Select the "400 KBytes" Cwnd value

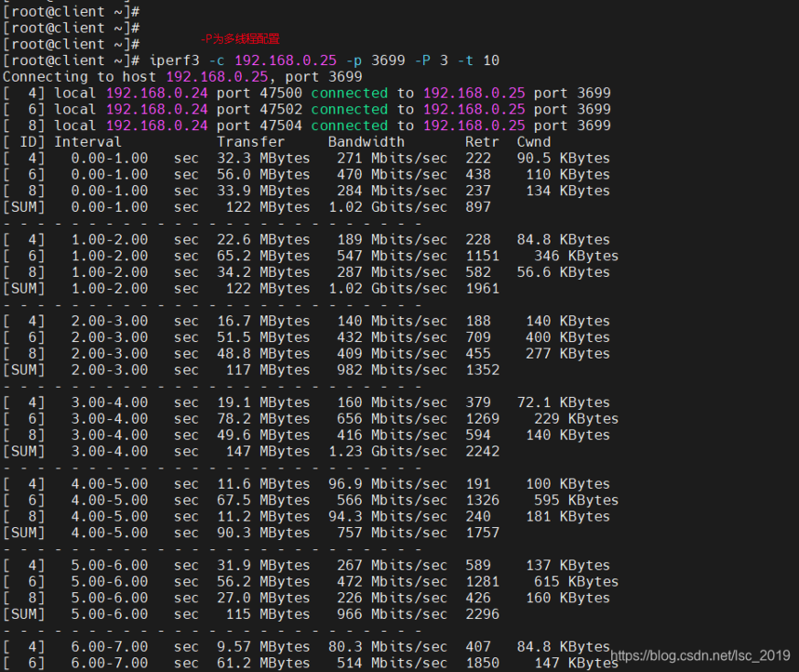pos(567,337)
